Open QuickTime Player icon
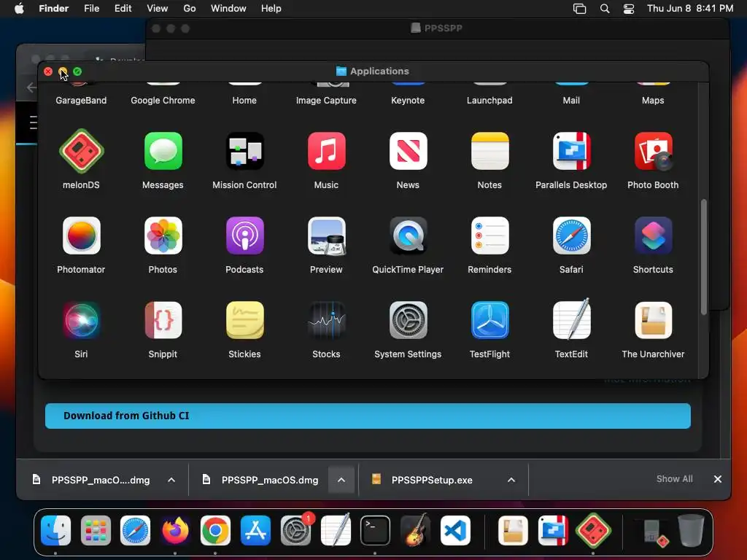Image resolution: width=747 pixels, height=560 pixels. (408, 236)
